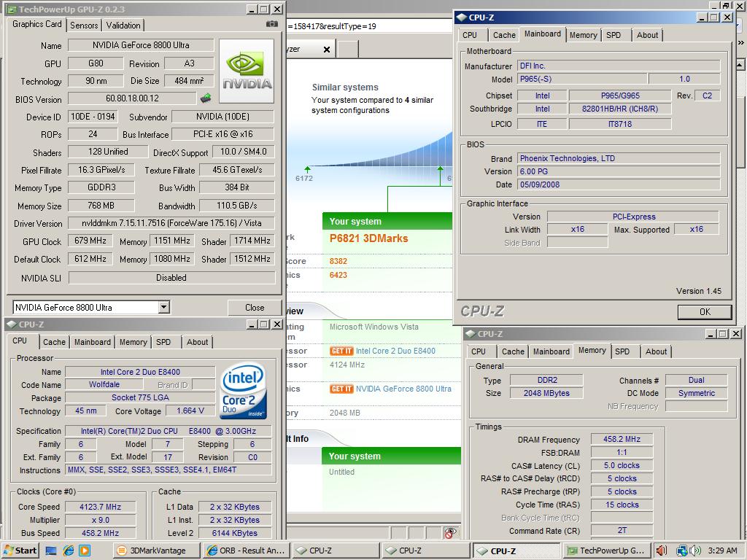Screen dimensions: 747x560
Task: Click the Close button in GPU-Z
Action: click(255, 308)
